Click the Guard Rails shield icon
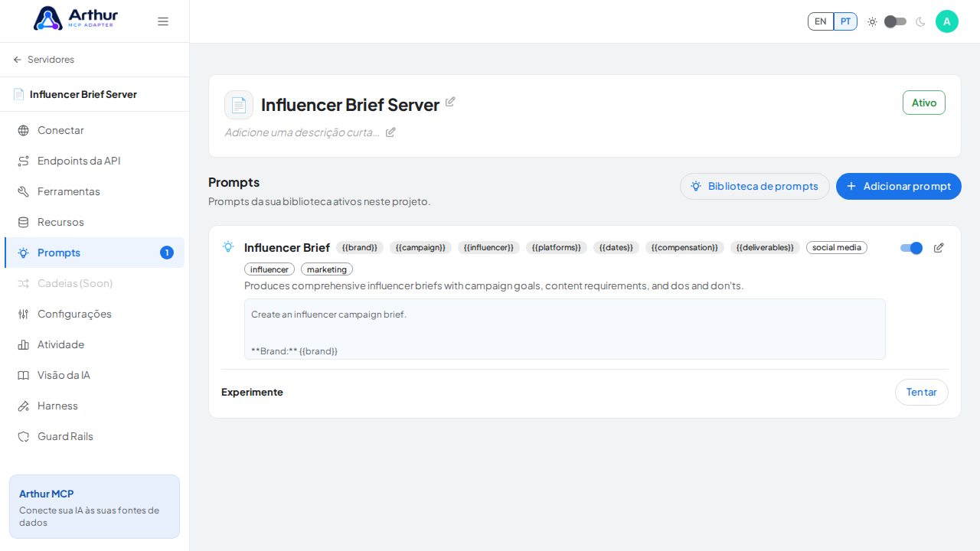The image size is (980, 551). pyautogui.click(x=23, y=436)
